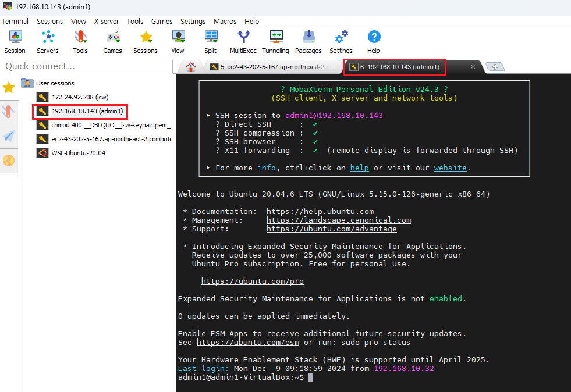
Task: Click the admin1@admin1-VirtualBox prompt line
Action: [241, 377]
